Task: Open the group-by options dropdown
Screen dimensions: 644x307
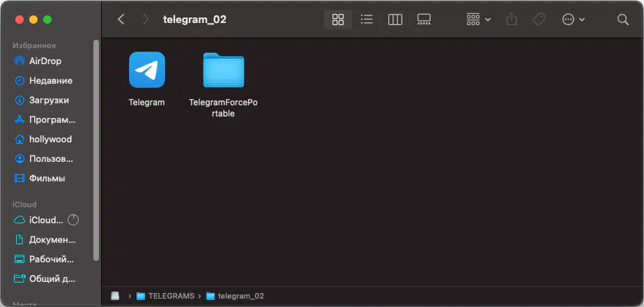Action: 478,20
